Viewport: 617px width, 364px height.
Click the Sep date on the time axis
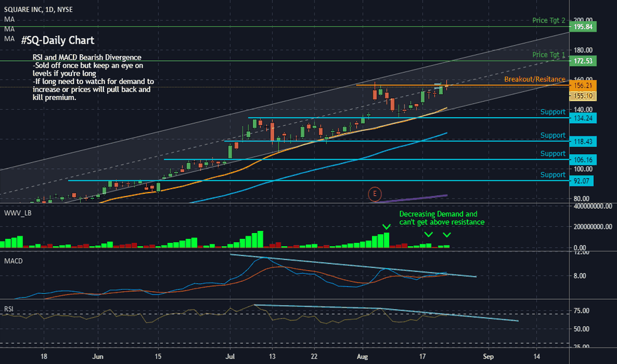(x=489, y=357)
